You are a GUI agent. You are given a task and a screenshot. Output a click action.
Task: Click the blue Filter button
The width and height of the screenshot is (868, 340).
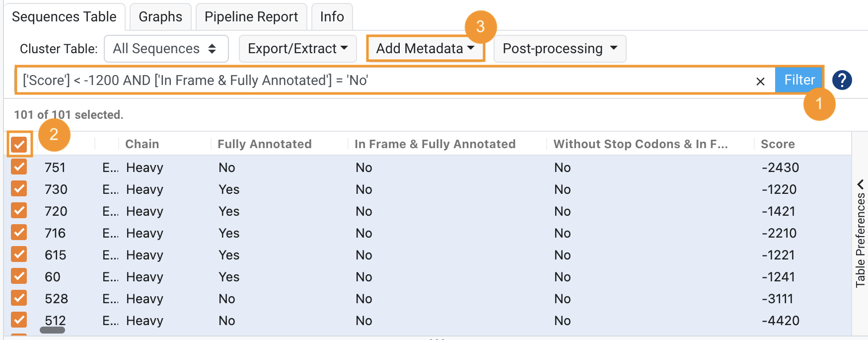coord(799,80)
